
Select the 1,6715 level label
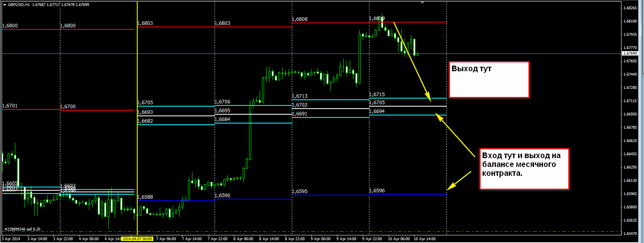click(x=377, y=95)
